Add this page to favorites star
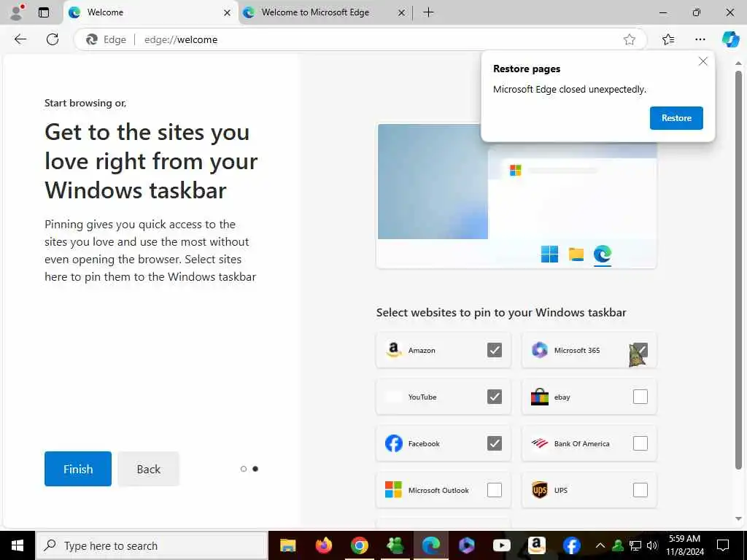The width and height of the screenshot is (747, 560). coord(630,39)
